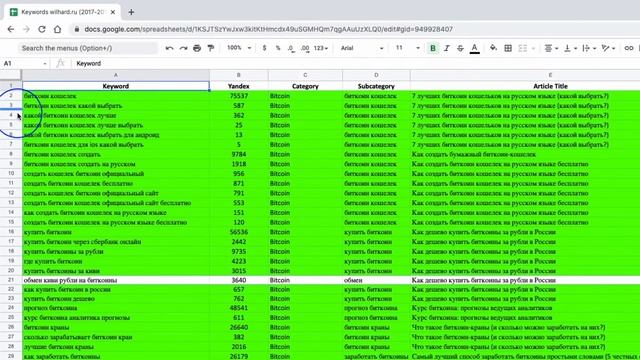Click the Category header cell
Viewport: 640px width, 360px height.
click(305, 86)
